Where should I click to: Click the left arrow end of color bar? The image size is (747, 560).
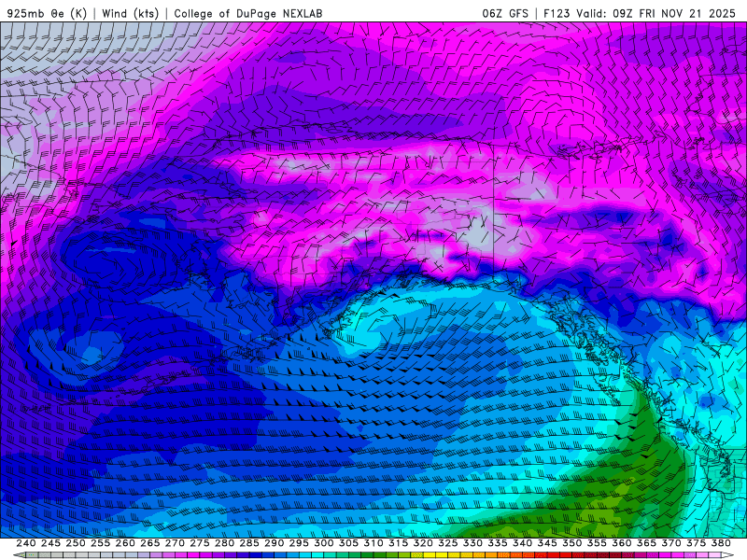coord(18,555)
